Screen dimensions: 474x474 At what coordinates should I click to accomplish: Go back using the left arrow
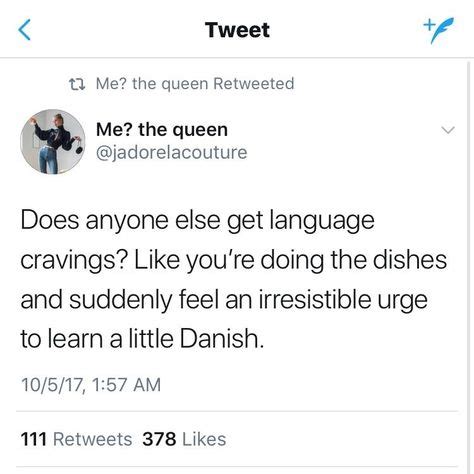click(x=24, y=30)
